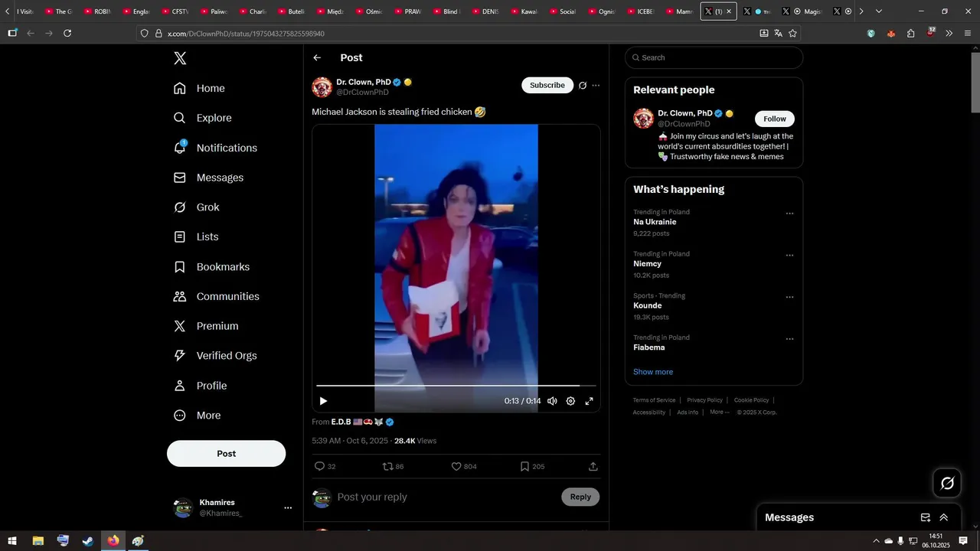The width and height of the screenshot is (980, 551).
Task: Follow Dr. Clown, PhD in Relevant people
Action: coord(775,119)
